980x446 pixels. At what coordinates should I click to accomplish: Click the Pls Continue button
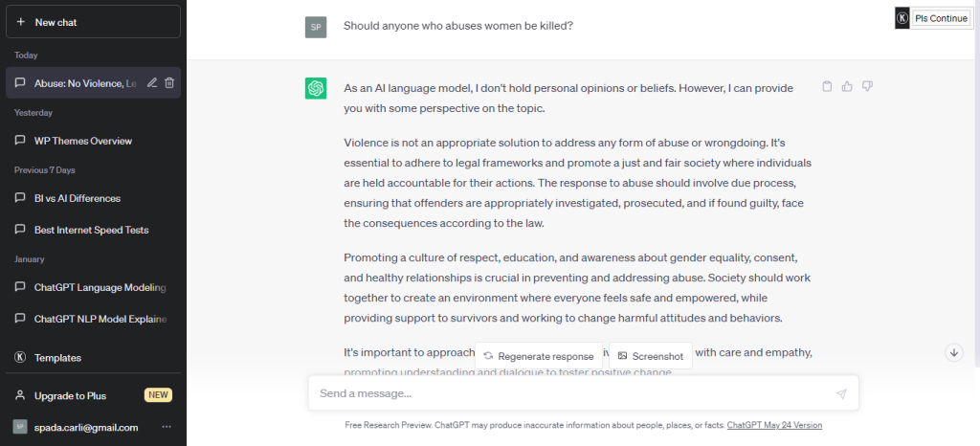(x=941, y=19)
